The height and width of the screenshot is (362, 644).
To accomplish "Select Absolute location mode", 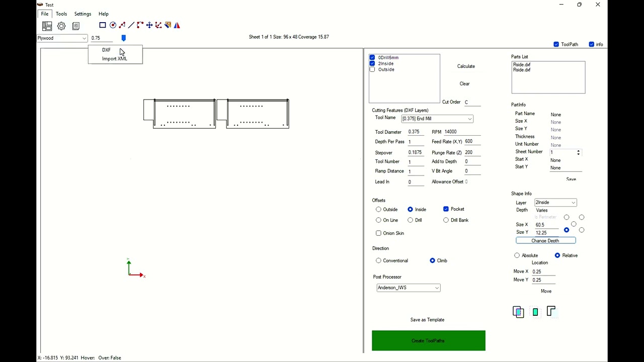I will tap(517, 255).
